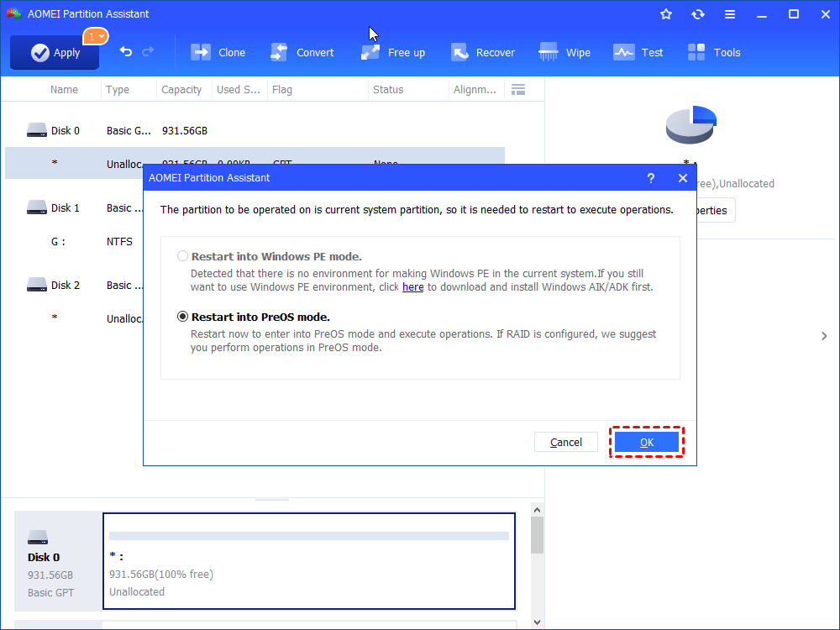Image resolution: width=840 pixels, height=630 pixels.
Task: Open the Convert menu
Action: coord(302,52)
